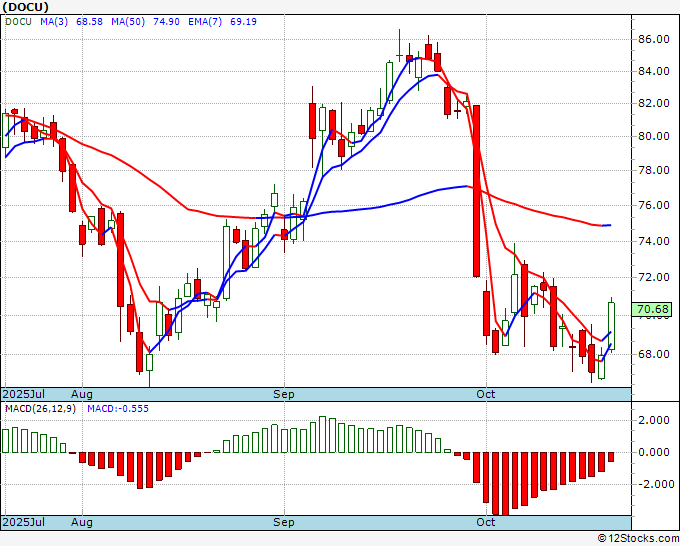Click the EMA(7) legend label

tap(205, 21)
